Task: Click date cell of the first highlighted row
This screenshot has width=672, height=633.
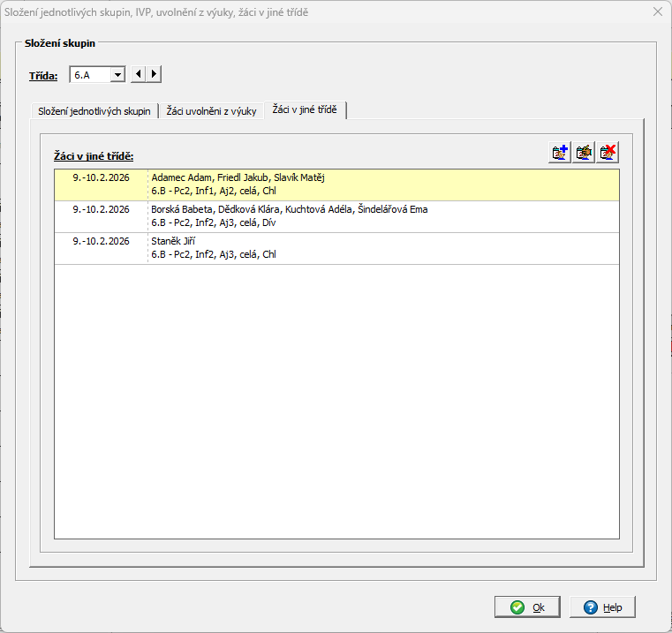Action: coord(101,177)
